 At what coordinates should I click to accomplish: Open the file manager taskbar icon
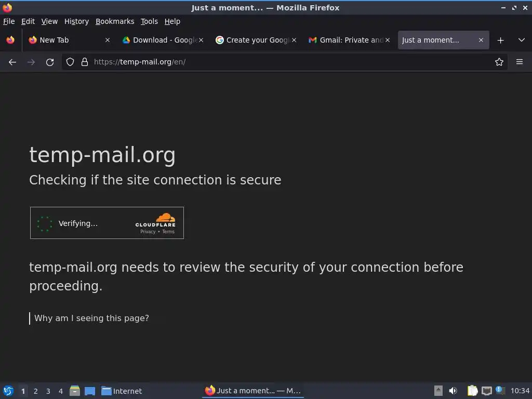click(75, 391)
